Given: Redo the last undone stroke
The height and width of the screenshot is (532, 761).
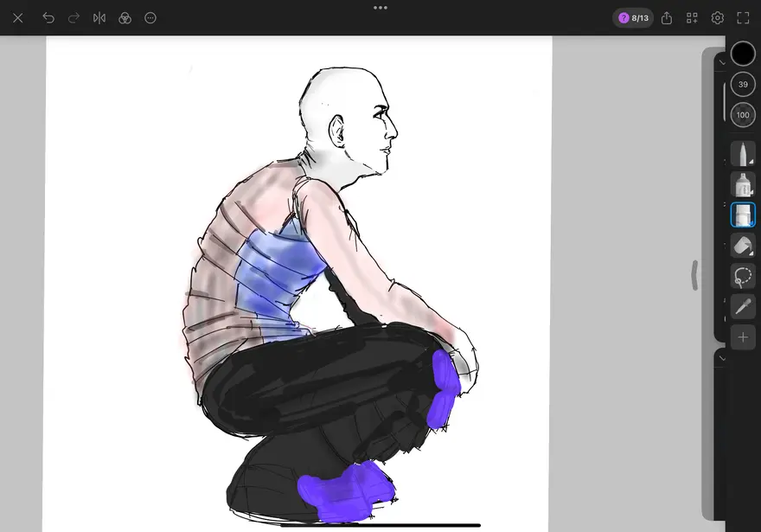Looking at the screenshot, I should pos(74,18).
